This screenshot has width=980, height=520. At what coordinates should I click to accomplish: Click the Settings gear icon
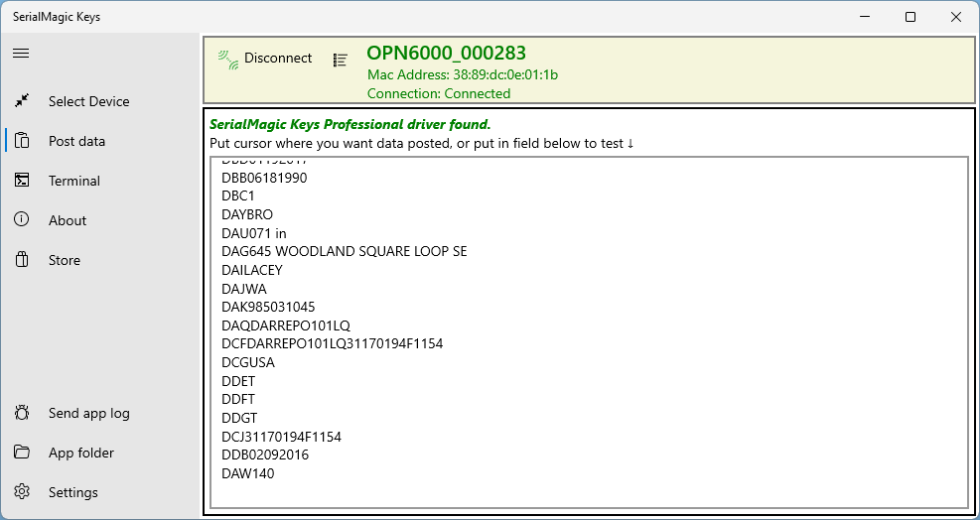[x=22, y=492]
